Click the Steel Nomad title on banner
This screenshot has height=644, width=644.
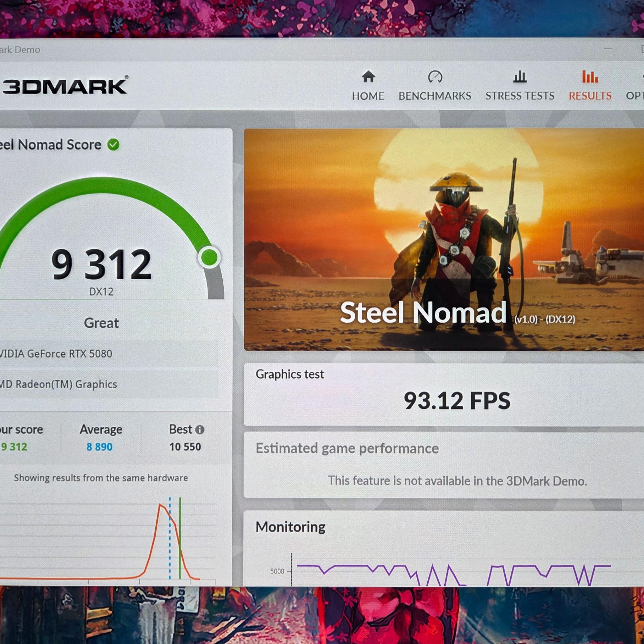(423, 312)
